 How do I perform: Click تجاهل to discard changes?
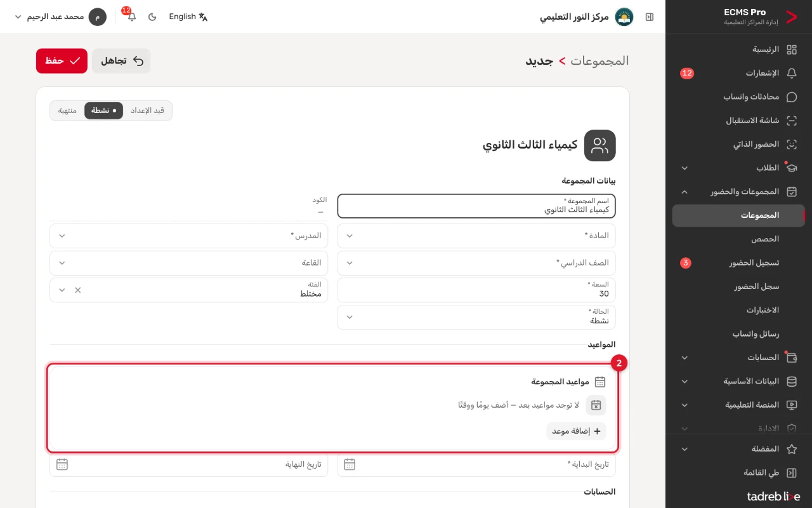pyautogui.click(x=121, y=61)
